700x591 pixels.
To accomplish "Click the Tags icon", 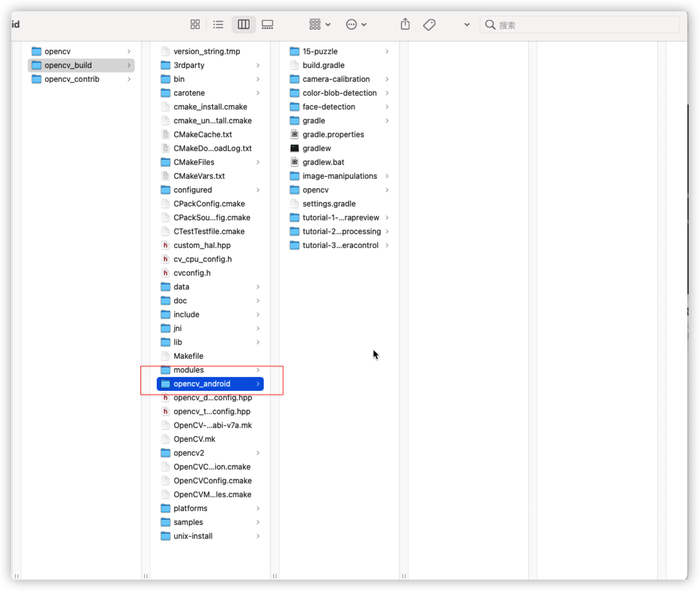I will tap(429, 25).
